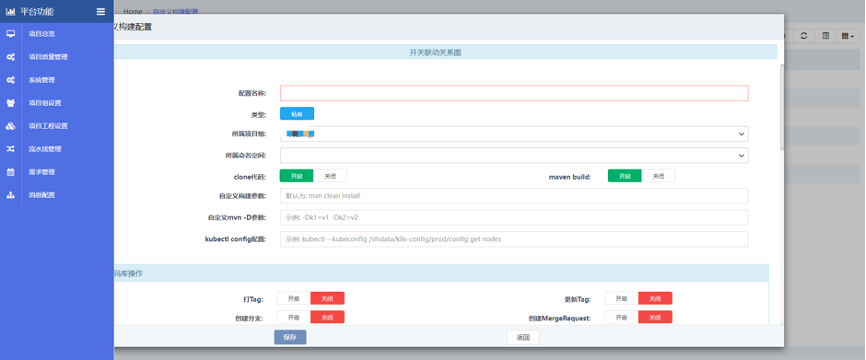866x360 pixels.
Task: Open 项目工程设置 sidebar menu item
Action: [x=48, y=126]
